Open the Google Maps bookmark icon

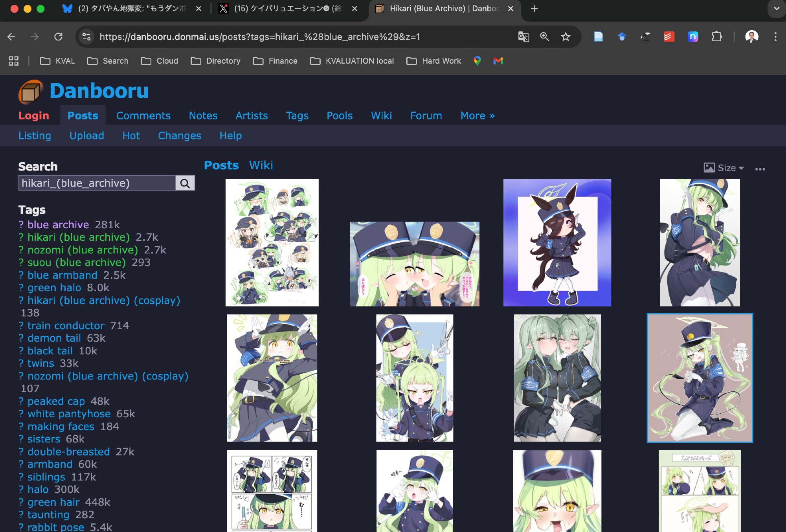click(477, 61)
